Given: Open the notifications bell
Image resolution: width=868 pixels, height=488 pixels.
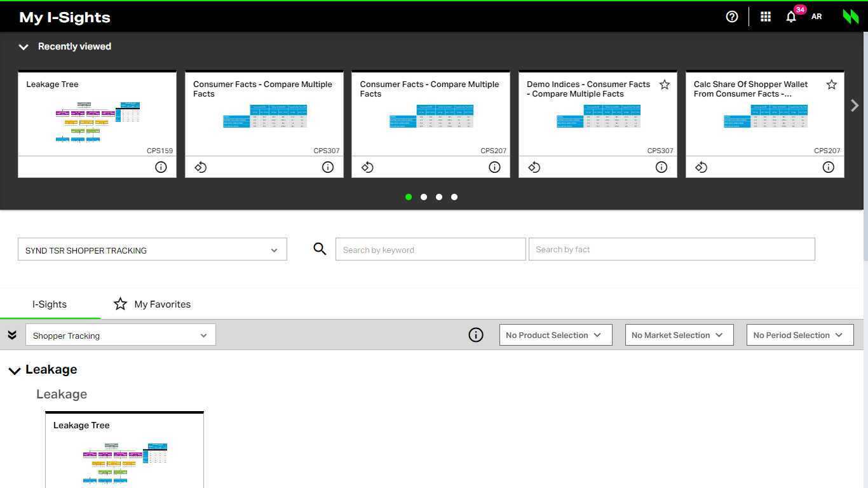Looking at the screenshot, I should (791, 17).
